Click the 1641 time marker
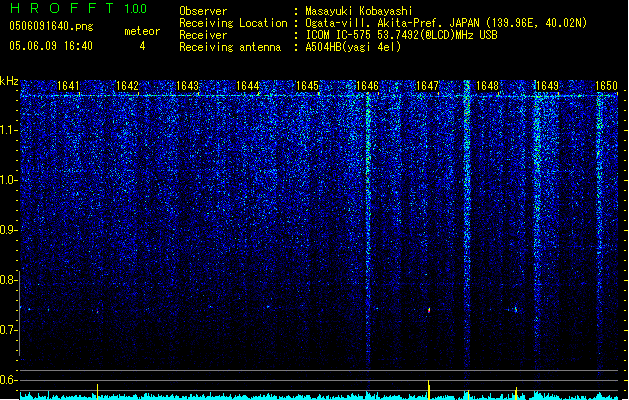Image resolution: width=629 pixels, height=400 pixels. pos(68,86)
